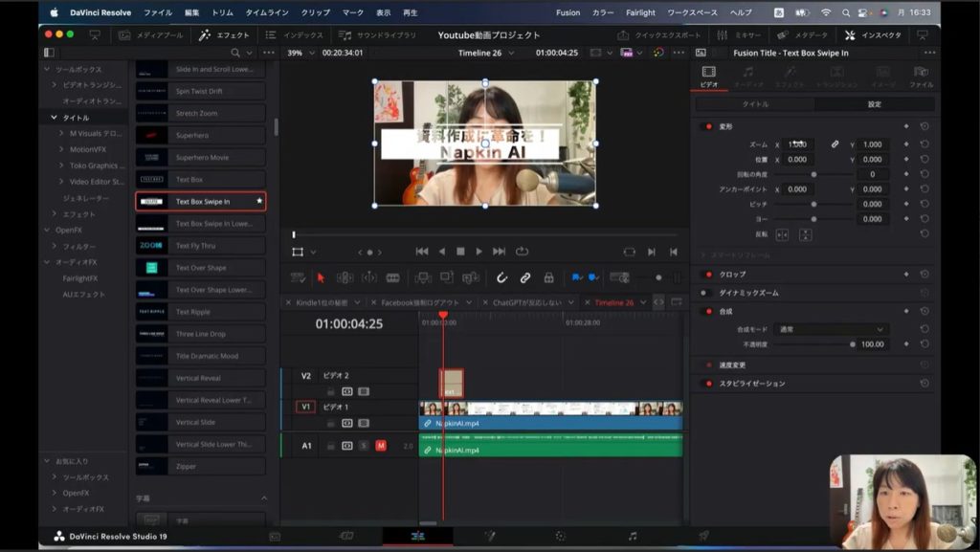
Task: Jump to first frame in viewer
Action: (x=421, y=252)
